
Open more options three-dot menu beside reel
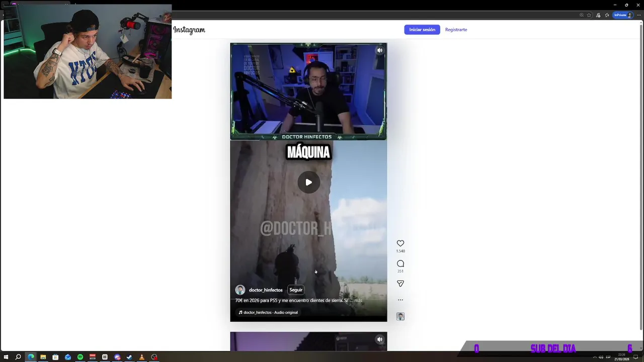coord(400,300)
